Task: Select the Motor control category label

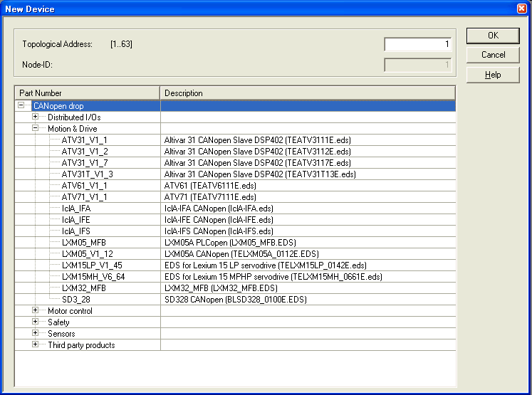Action: coord(70,311)
